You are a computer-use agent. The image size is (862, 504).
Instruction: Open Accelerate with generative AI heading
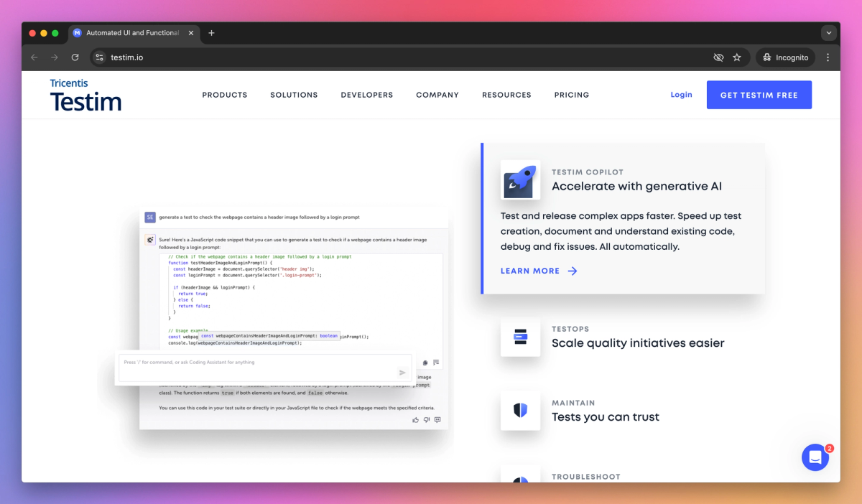pyautogui.click(x=636, y=187)
